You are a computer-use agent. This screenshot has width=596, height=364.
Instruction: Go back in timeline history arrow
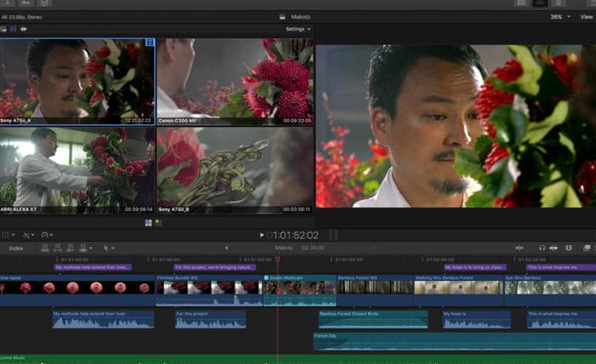pos(226,247)
